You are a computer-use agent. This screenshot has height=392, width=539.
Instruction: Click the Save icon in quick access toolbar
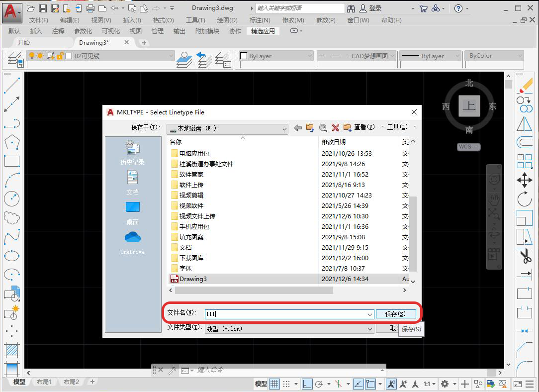pyautogui.click(x=43, y=8)
